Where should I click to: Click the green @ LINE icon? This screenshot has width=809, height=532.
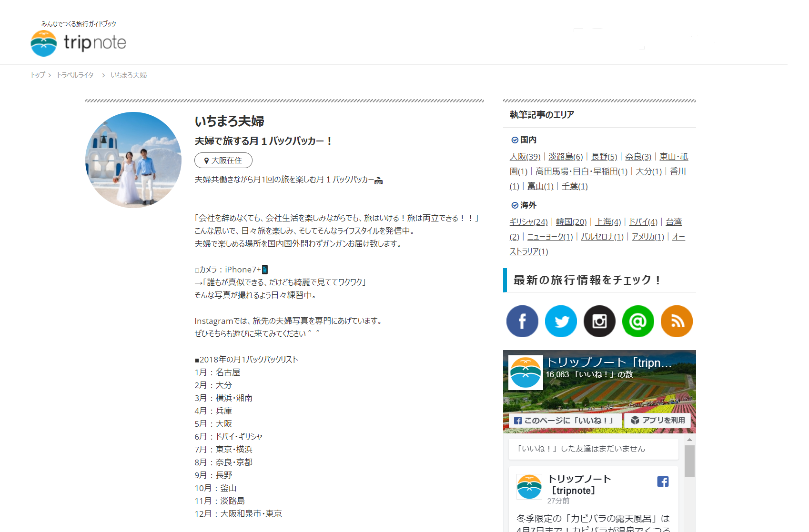pos(638,321)
